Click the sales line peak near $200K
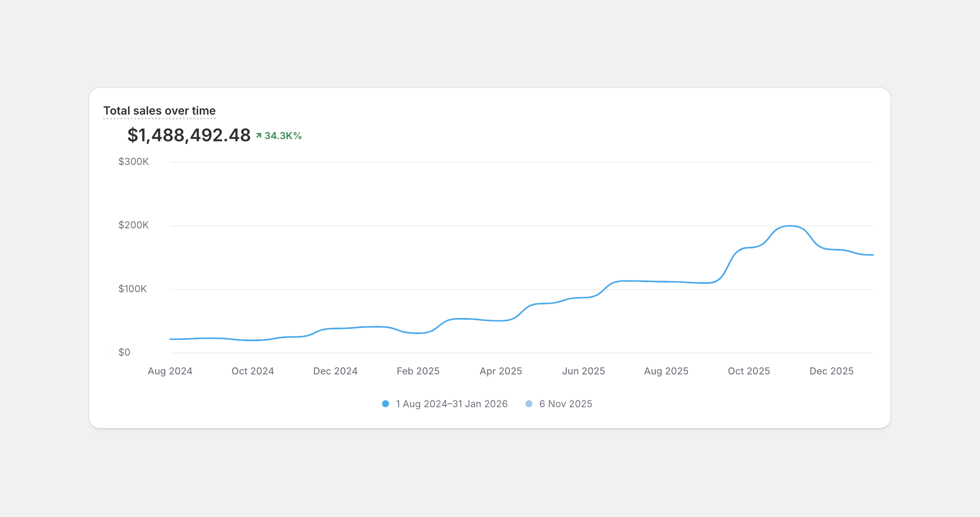The height and width of the screenshot is (517, 980). [789, 226]
